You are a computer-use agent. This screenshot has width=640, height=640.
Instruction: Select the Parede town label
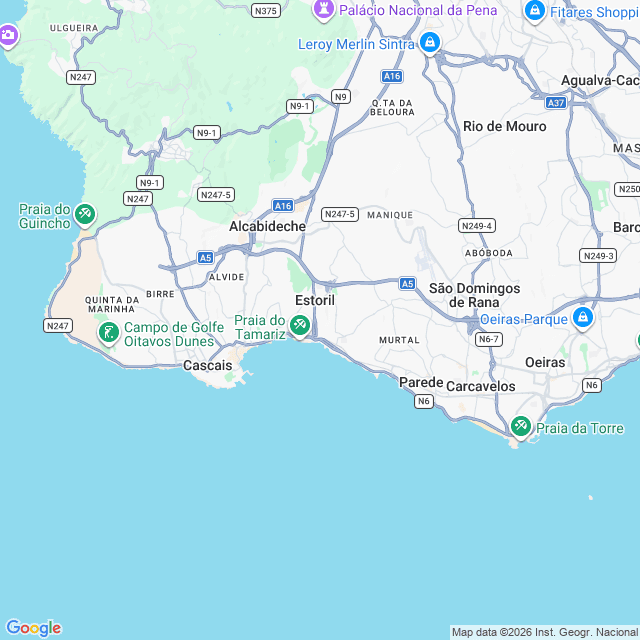click(x=421, y=382)
